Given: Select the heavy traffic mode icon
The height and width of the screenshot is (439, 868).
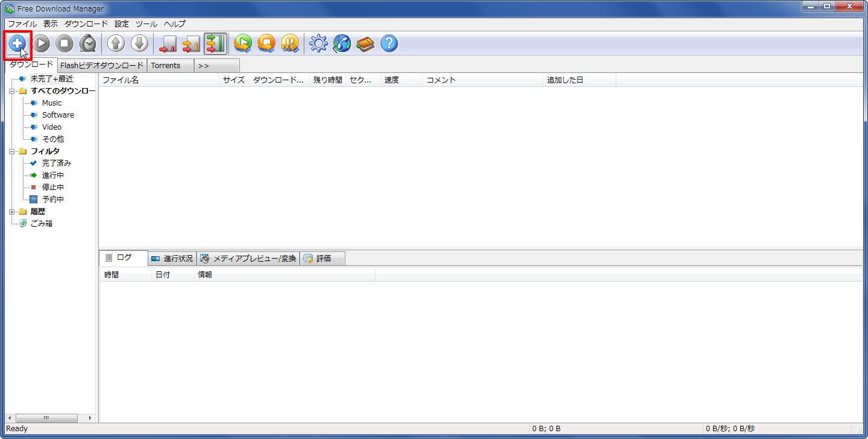Looking at the screenshot, I should (215, 43).
